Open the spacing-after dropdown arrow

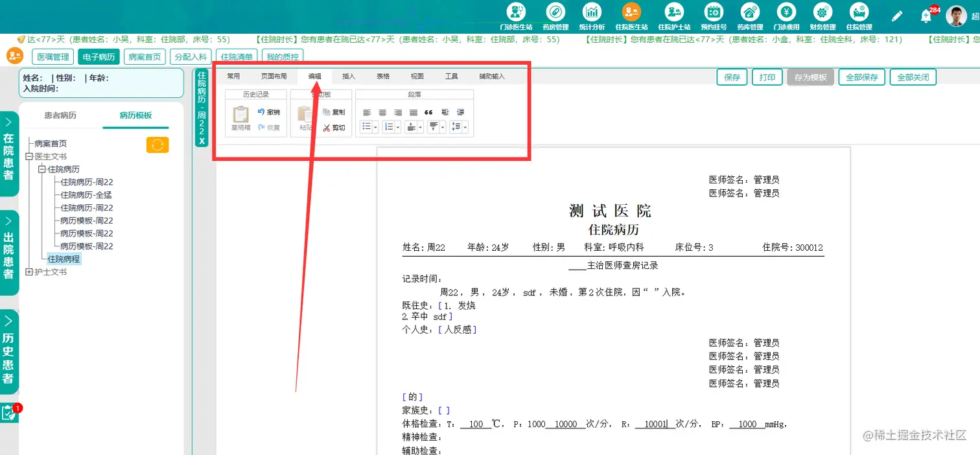(443, 128)
